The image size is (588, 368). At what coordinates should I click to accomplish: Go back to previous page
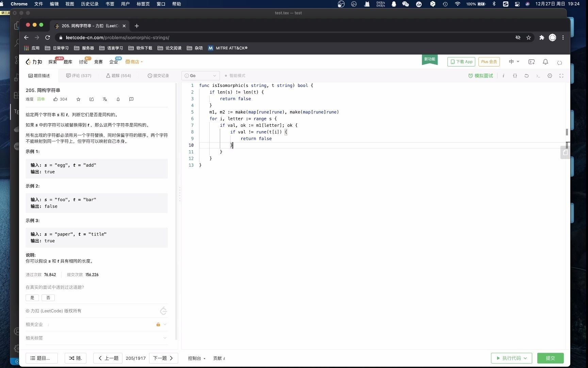click(26, 37)
